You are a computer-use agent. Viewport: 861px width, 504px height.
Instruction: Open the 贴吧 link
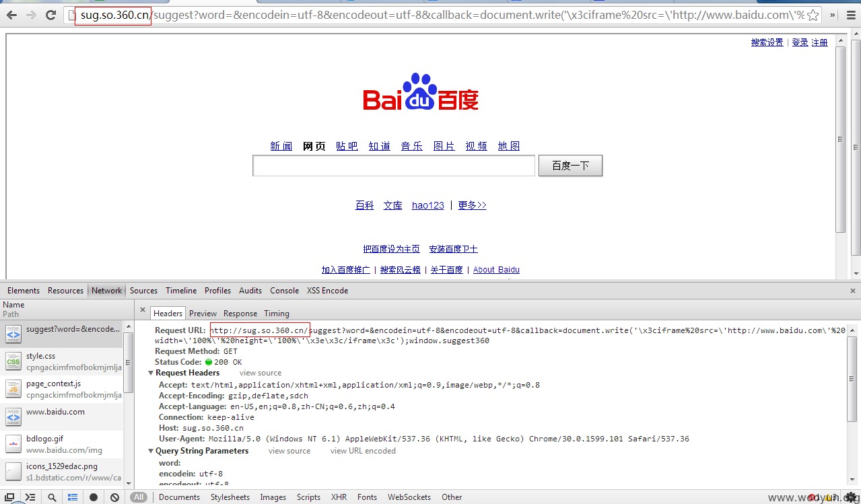pyautogui.click(x=347, y=146)
